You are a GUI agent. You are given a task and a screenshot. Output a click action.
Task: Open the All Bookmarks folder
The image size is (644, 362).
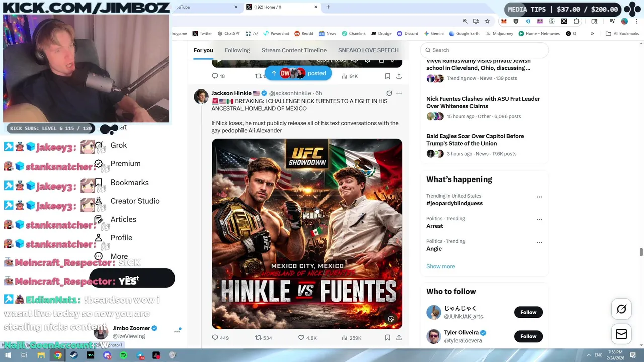(x=622, y=34)
